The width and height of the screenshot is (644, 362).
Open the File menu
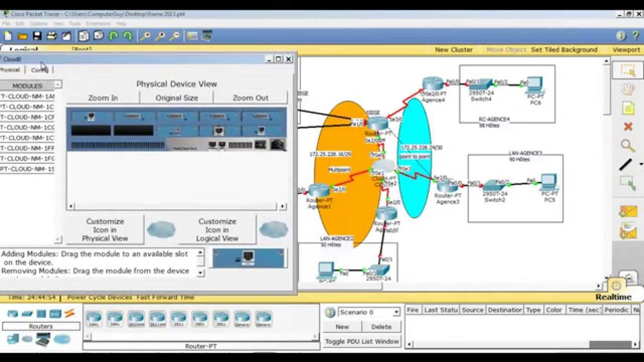point(6,24)
